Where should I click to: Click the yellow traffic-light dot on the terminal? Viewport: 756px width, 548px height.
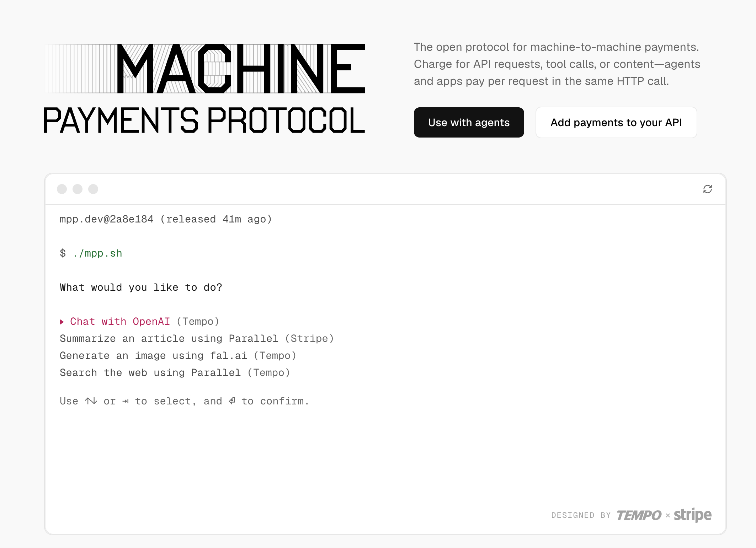[x=78, y=189]
